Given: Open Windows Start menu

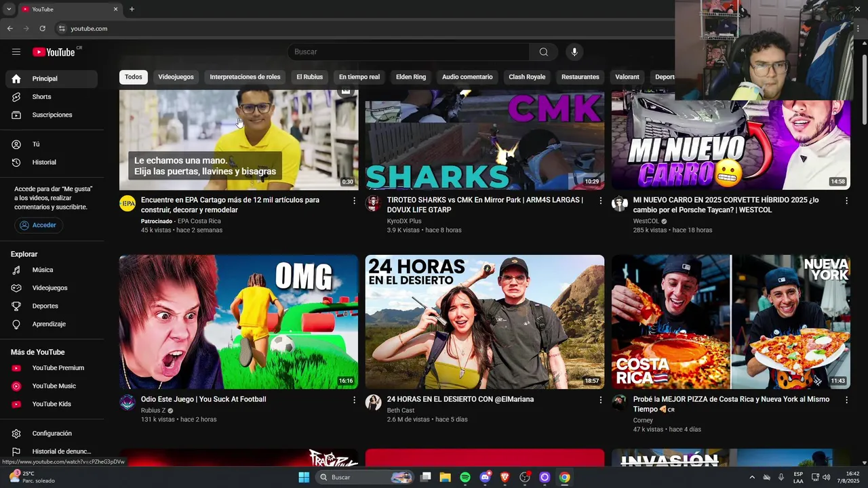Looking at the screenshot, I should coord(304,477).
